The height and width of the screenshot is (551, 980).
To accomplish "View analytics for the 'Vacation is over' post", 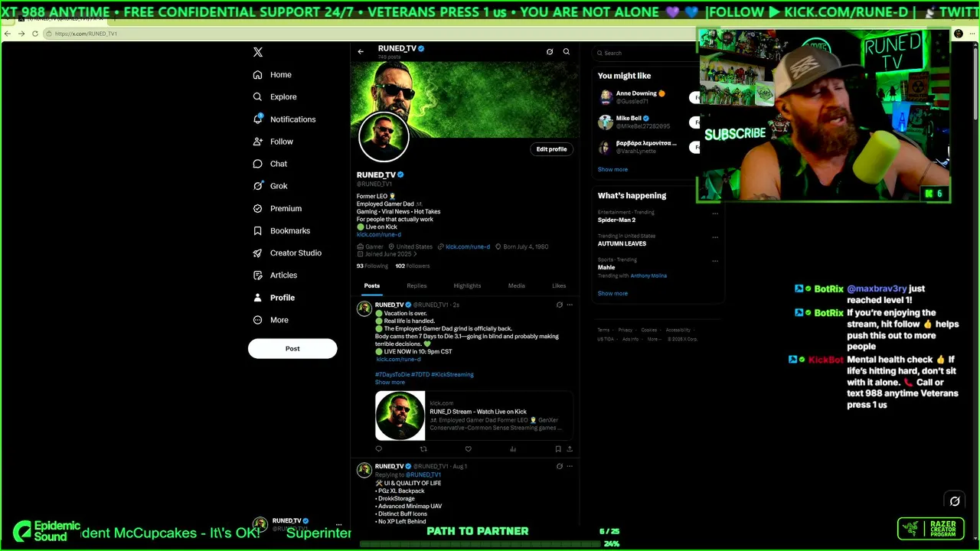I will click(513, 449).
